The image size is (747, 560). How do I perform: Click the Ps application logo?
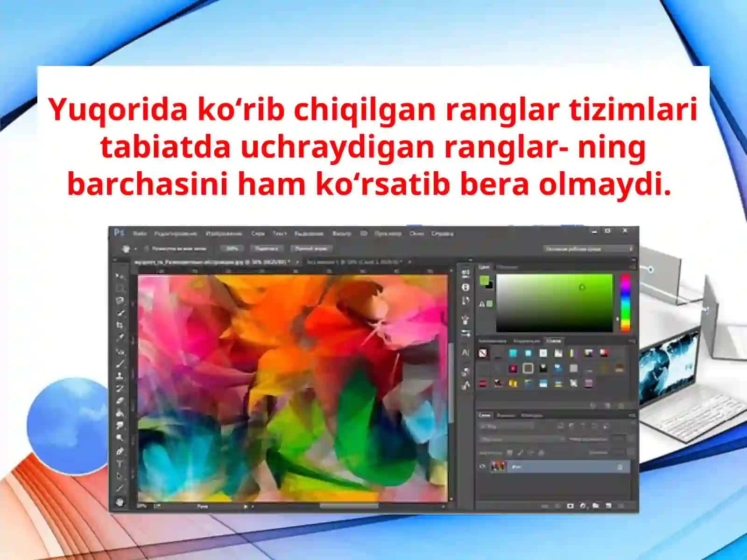click(120, 233)
